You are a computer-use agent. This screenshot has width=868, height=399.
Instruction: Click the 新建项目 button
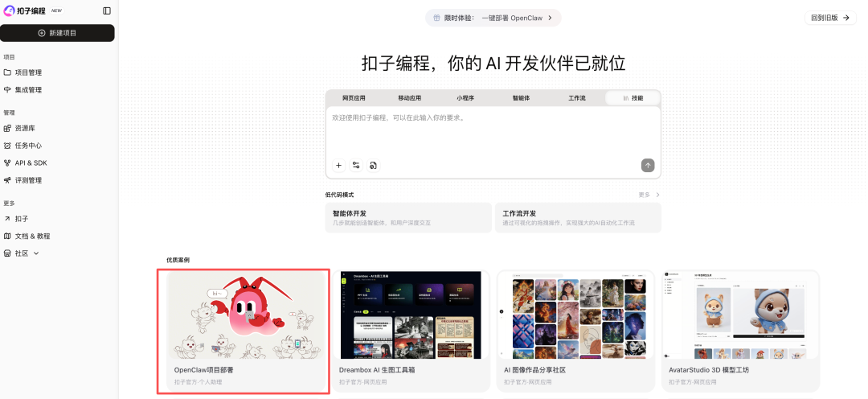(x=57, y=33)
